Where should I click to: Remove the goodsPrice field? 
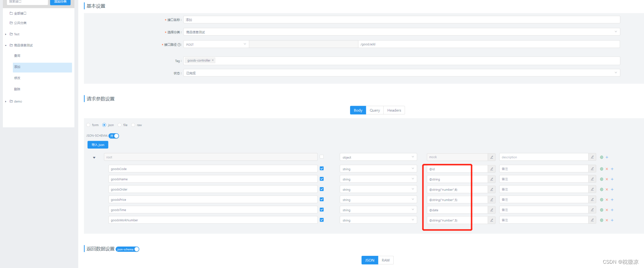(607, 200)
